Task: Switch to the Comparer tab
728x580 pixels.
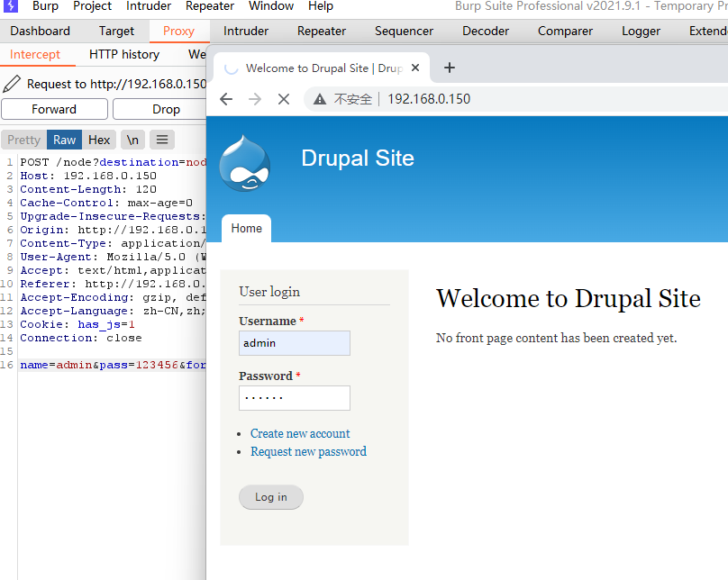Action: click(566, 32)
